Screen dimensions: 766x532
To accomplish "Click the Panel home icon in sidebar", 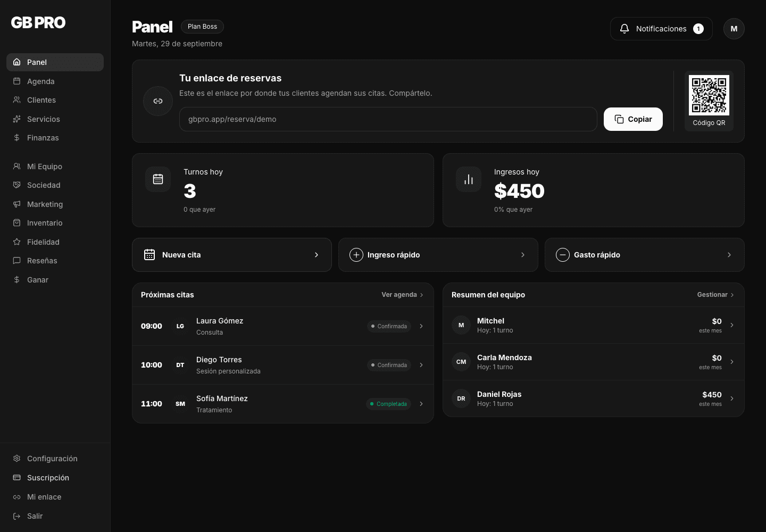I will click(16, 62).
